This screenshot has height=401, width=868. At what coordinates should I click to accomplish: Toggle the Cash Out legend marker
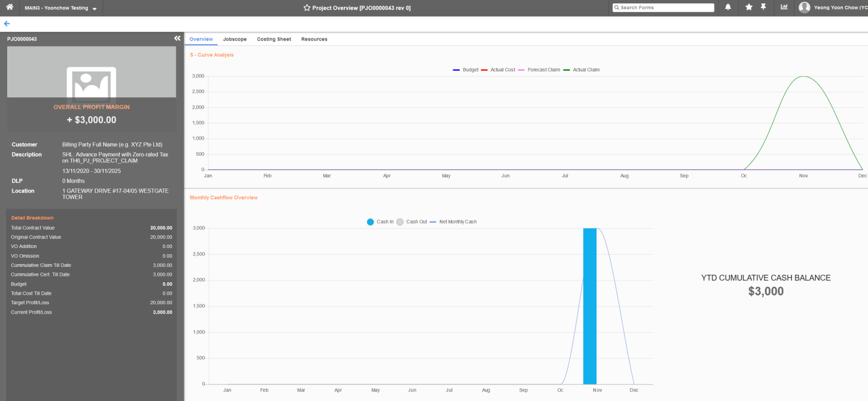(400, 221)
